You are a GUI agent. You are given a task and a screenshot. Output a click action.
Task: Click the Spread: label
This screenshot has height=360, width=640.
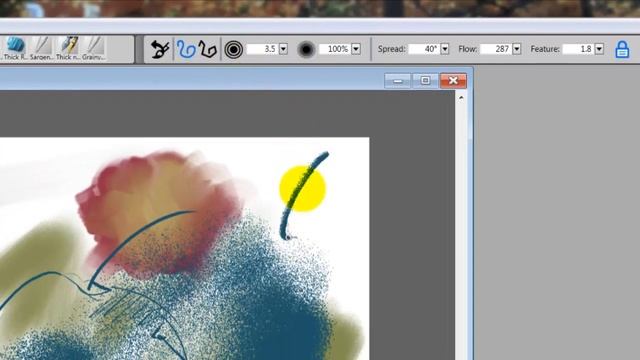coord(391,49)
